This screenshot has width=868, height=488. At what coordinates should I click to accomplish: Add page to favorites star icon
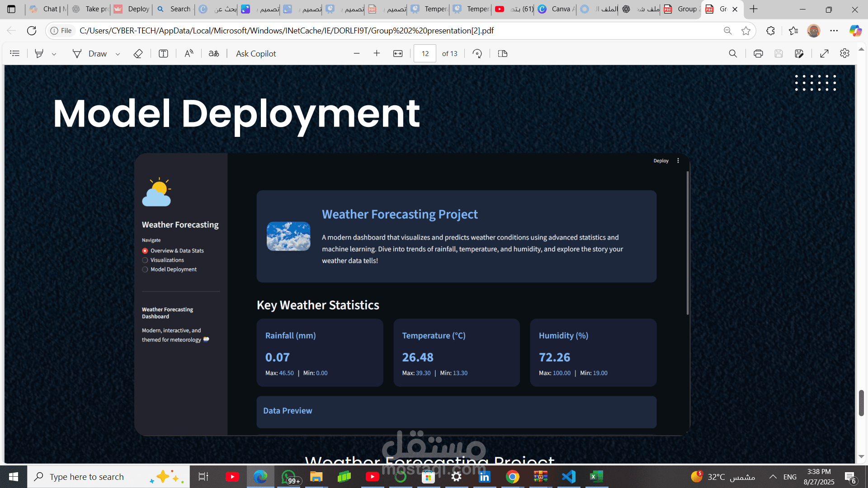click(746, 31)
